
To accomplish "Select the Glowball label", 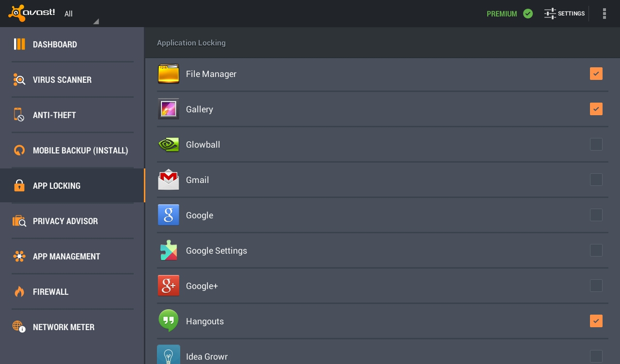I will [203, 145].
